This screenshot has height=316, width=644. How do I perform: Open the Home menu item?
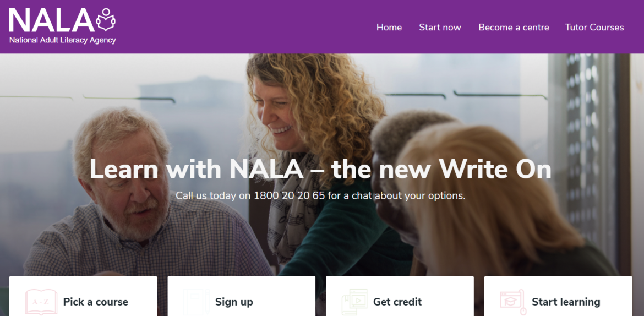click(x=389, y=28)
